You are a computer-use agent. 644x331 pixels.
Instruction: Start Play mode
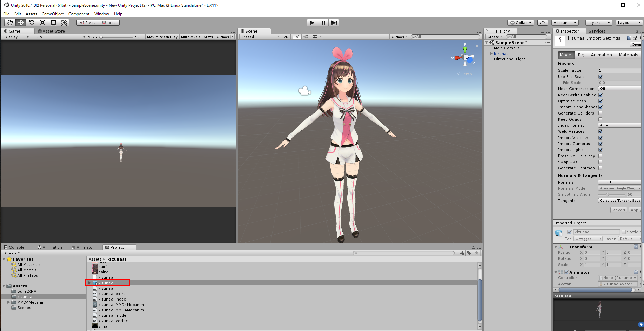[x=312, y=23]
